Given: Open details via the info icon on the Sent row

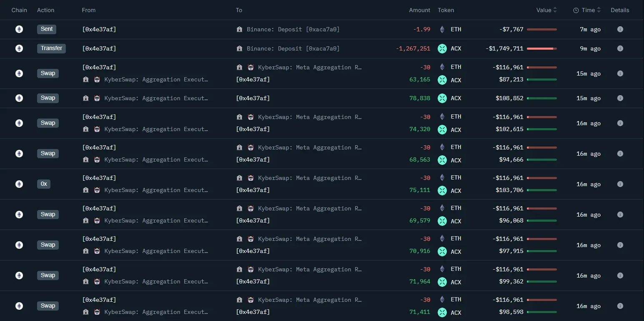Looking at the screenshot, I should [x=620, y=29].
